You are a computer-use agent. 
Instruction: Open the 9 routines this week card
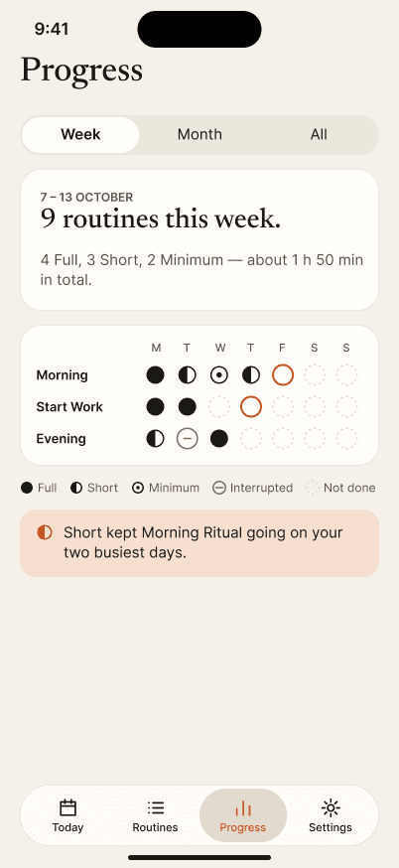pyautogui.click(x=199, y=239)
